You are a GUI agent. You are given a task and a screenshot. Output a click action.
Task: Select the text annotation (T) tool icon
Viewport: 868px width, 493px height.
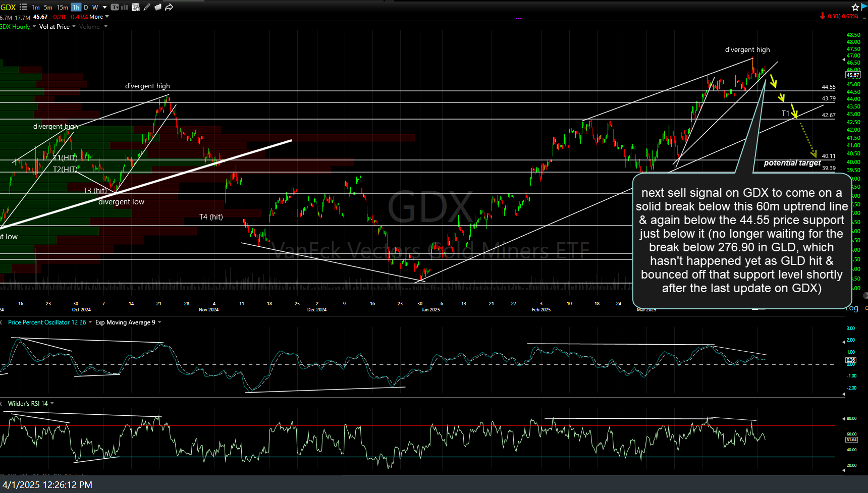click(115, 7)
